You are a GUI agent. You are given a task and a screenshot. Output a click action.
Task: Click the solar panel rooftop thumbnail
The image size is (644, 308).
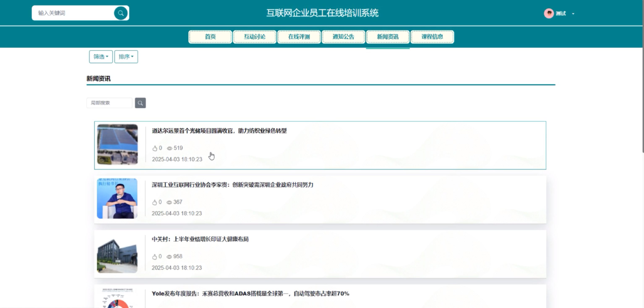[117, 144]
